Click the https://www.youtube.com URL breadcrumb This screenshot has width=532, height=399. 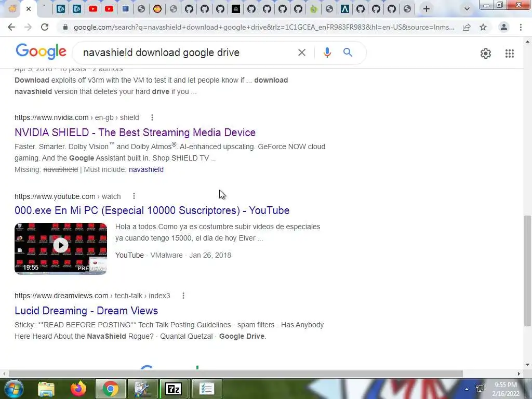pos(68,196)
